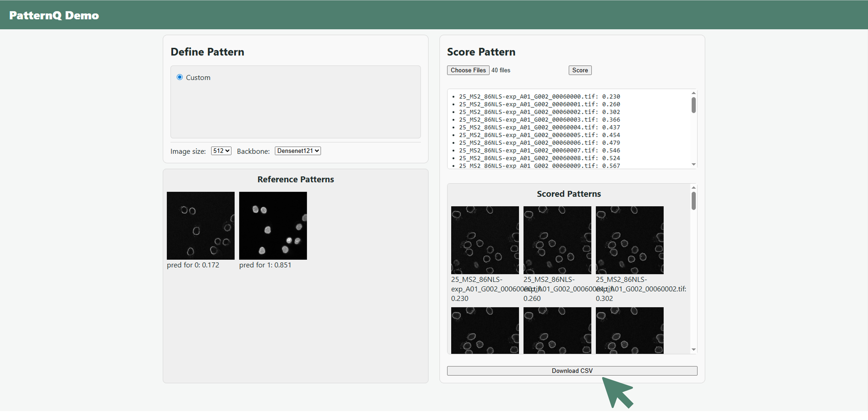Click the Choose Files button

468,70
